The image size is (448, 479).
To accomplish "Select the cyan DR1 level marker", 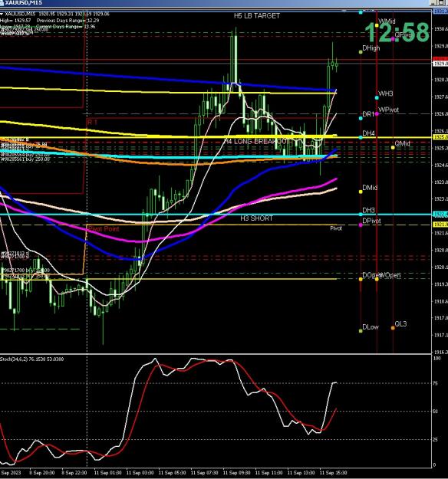I will click(361, 118).
